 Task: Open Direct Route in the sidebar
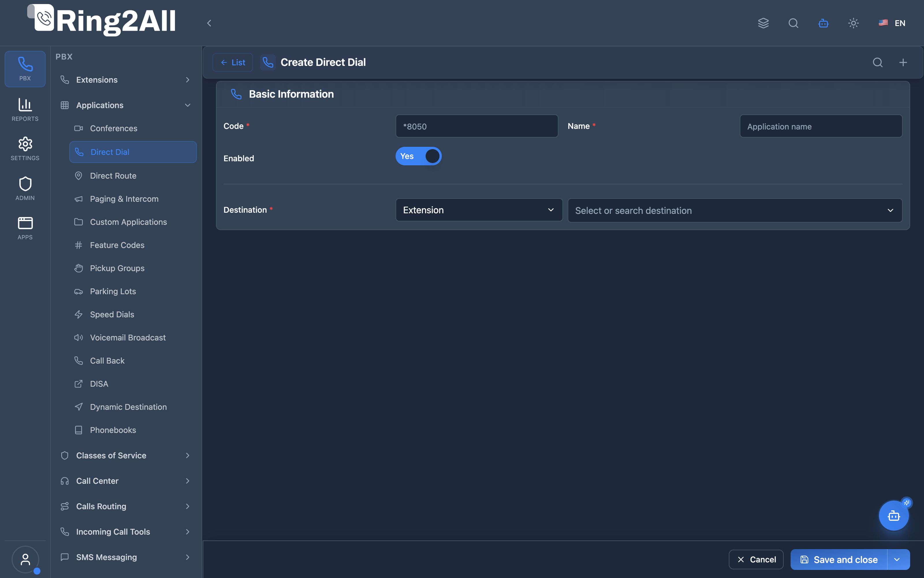tap(133, 176)
